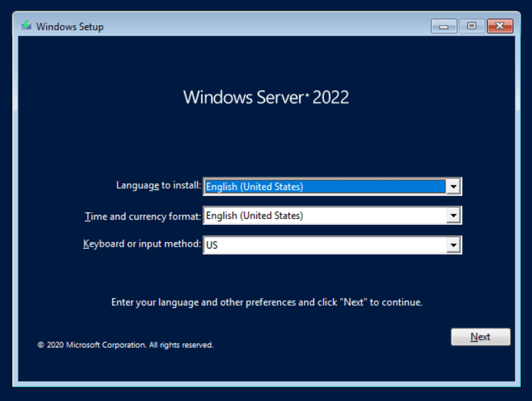The width and height of the screenshot is (532, 401).
Task: Click the US keyboard input field
Action: (x=324, y=245)
